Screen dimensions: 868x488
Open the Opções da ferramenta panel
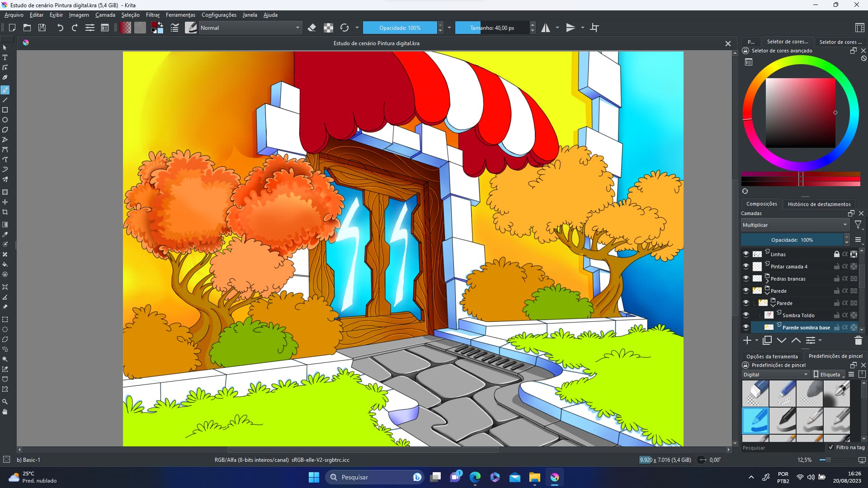click(773, 356)
